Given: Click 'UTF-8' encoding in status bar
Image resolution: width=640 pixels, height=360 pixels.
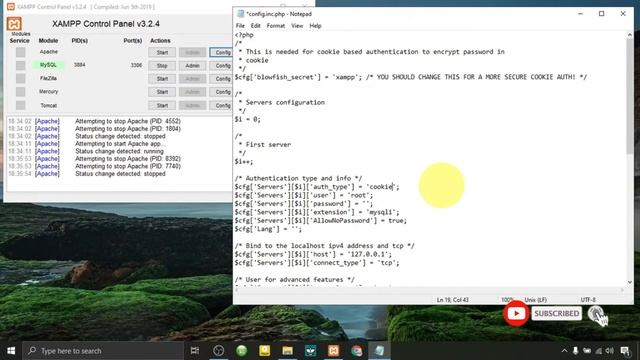Looking at the screenshot, I should (588, 300).
